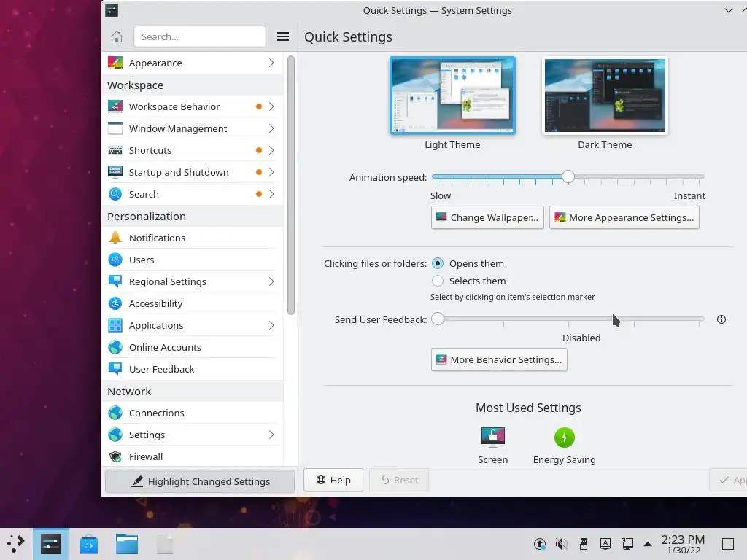The height and width of the screenshot is (560, 747).
Task: Click the Help button
Action: coord(333,480)
